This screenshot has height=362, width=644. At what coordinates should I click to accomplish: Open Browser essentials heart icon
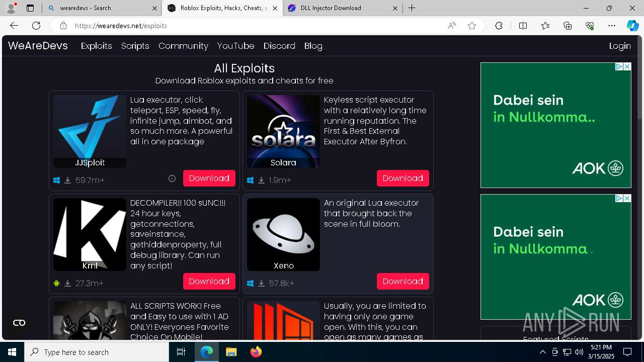[x=590, y=26]
